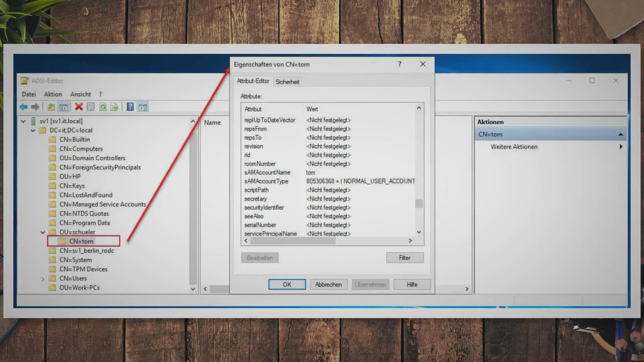This screenshot has width=644, height=362.
Task: Select the repsFrom attribute row
Action: 329,129
